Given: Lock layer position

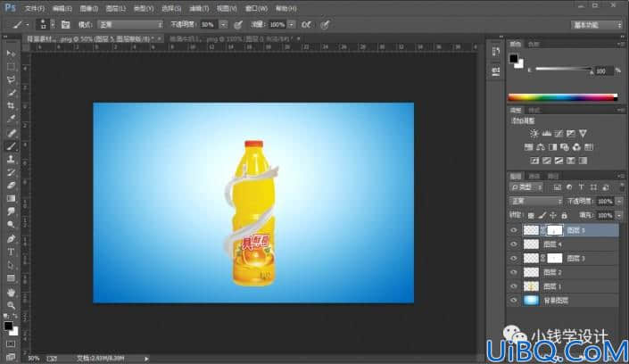Looking at the screenshot, I should point(553,216).
